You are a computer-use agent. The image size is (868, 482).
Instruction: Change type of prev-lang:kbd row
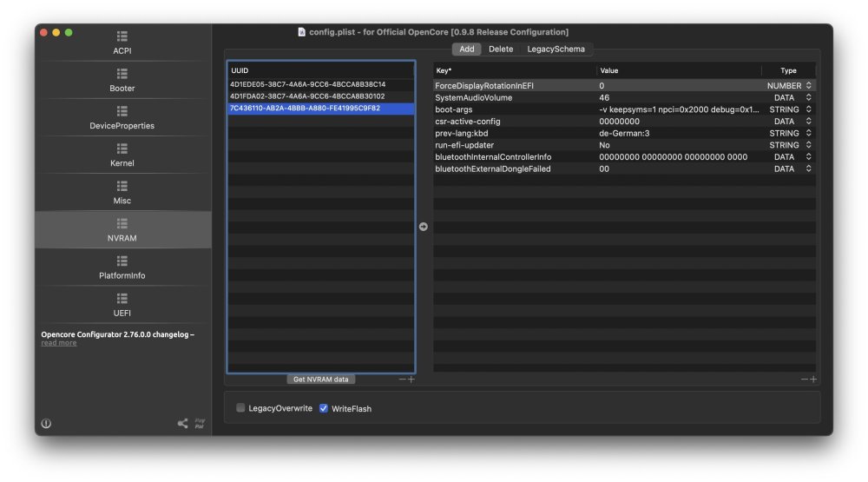click(x=809, y=133)
